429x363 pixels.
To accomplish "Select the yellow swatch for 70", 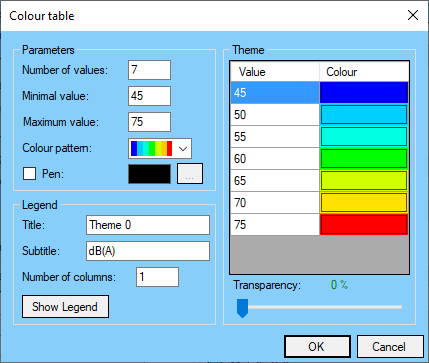I will pos(364,203).
